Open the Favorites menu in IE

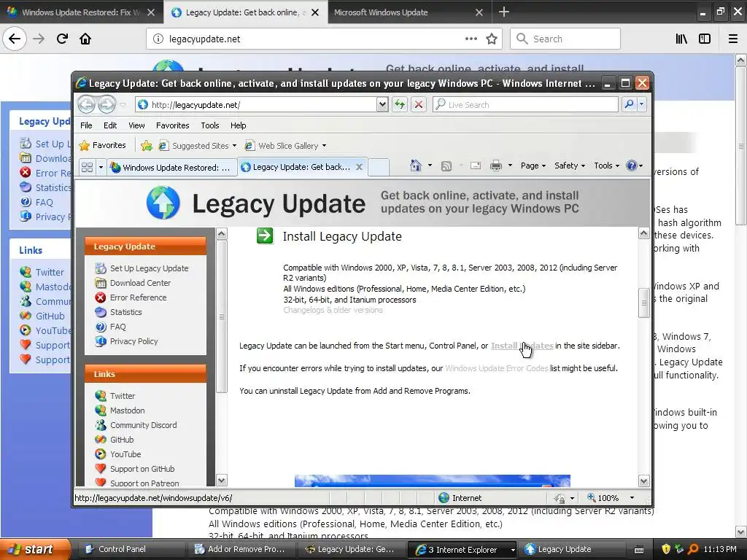coord(172,125)
